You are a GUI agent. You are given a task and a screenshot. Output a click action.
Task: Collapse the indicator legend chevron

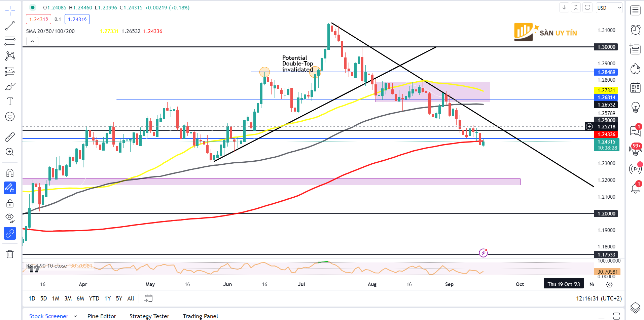(32, 41)
